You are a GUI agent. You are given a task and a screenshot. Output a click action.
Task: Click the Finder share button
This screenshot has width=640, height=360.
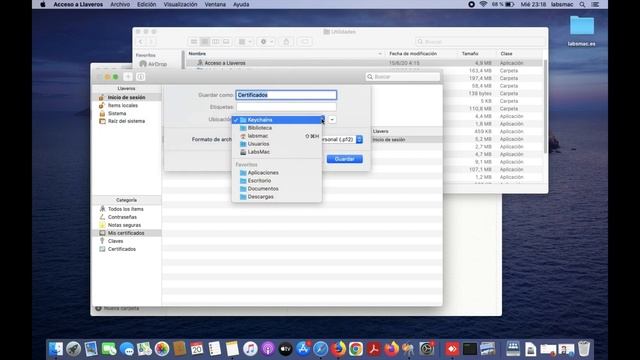tap(286, 42)
